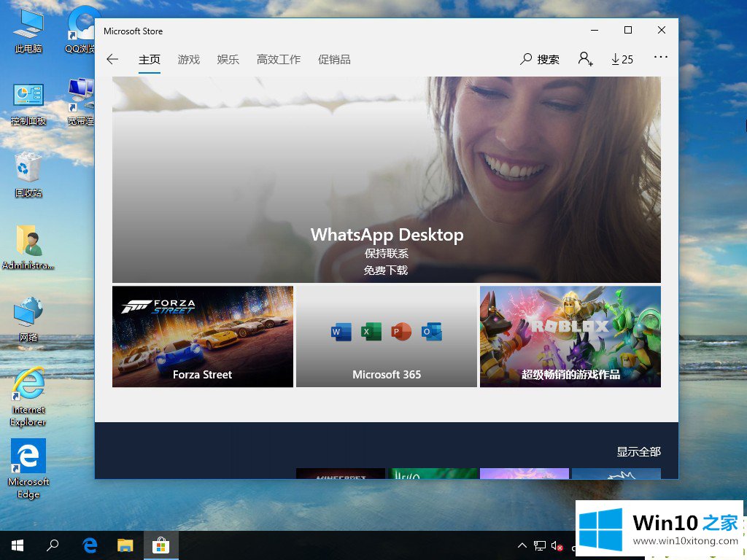
Task: Expand the hidden system tray icons
Action: pyautogui.click(x=522, y=545)
